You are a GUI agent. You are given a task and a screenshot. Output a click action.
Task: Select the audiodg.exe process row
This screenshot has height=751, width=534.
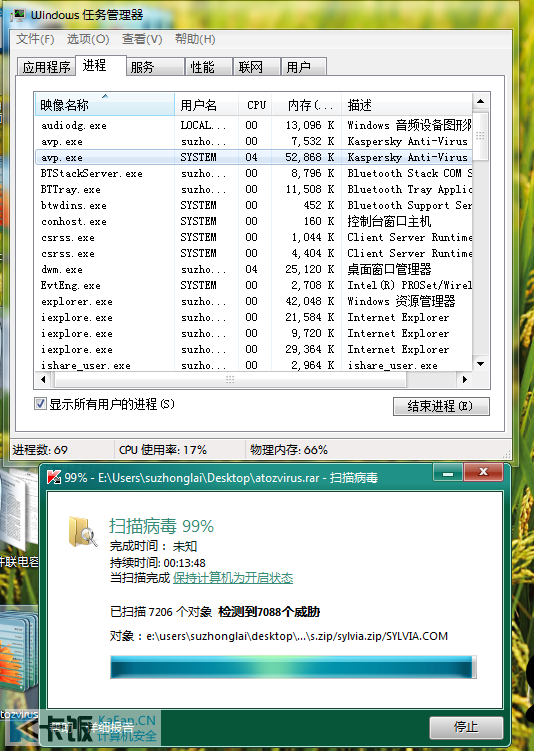(x=253, y=125)
